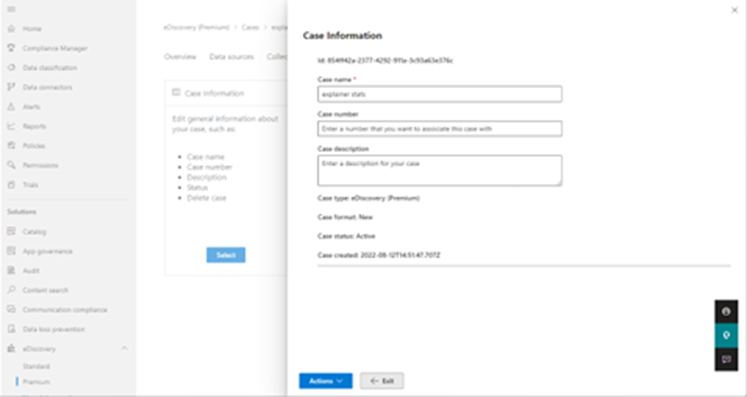Collapse the eDiscovery section chevron
This screenshot has height=397, width=747.
(x=124, y=348)
